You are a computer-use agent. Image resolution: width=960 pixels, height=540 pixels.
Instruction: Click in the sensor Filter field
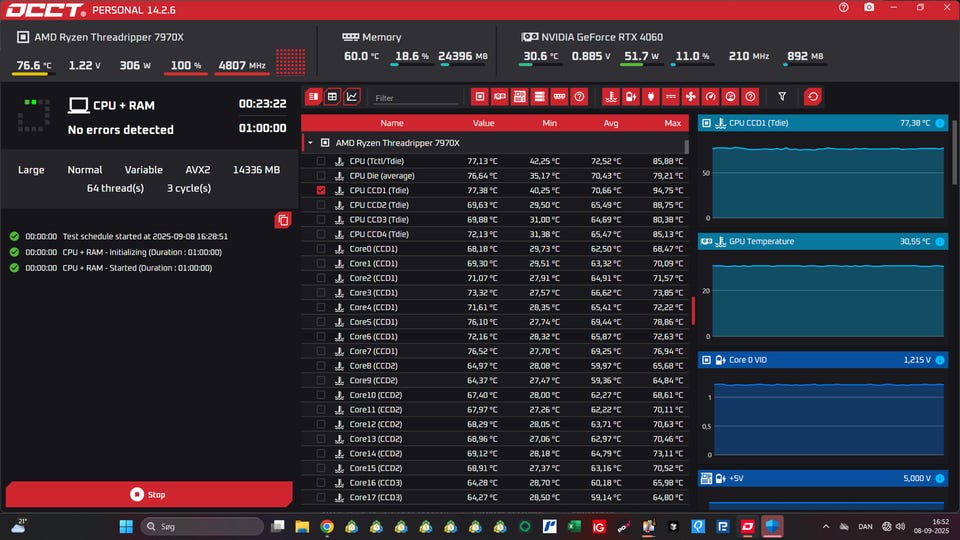pyautogui.click(x=415, y=98)
